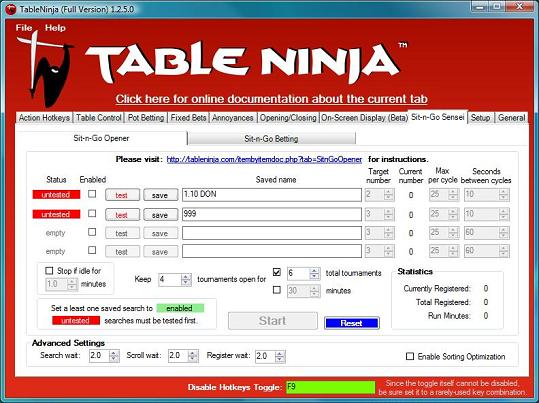This screenshot has width=539, height=403.
Task: Switch to the Opening/Closing tab
Action: (288, 118)
